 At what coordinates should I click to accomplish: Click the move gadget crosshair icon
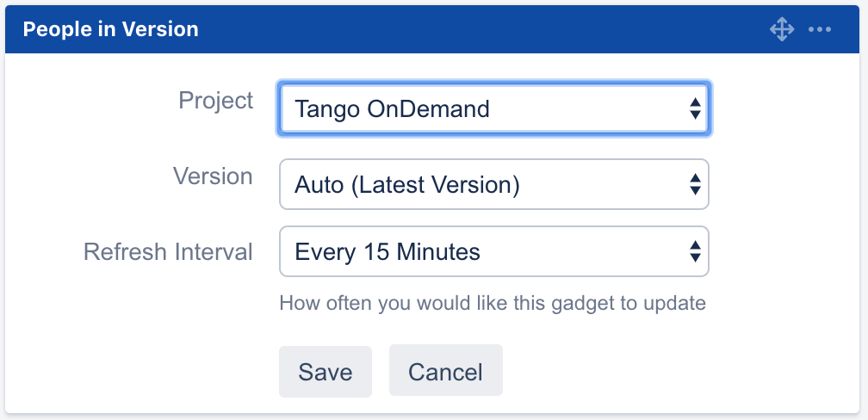pyautogui.click(x=781, y=30)
